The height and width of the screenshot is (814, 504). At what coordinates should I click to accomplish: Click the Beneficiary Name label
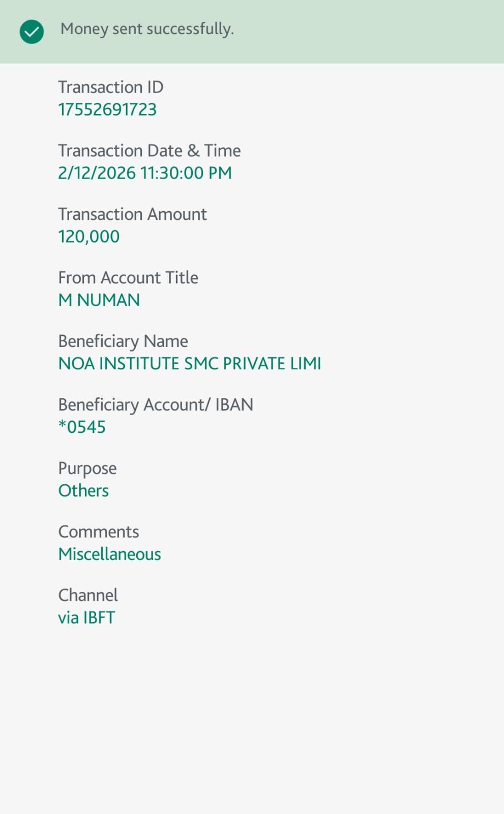click(123, 341)
